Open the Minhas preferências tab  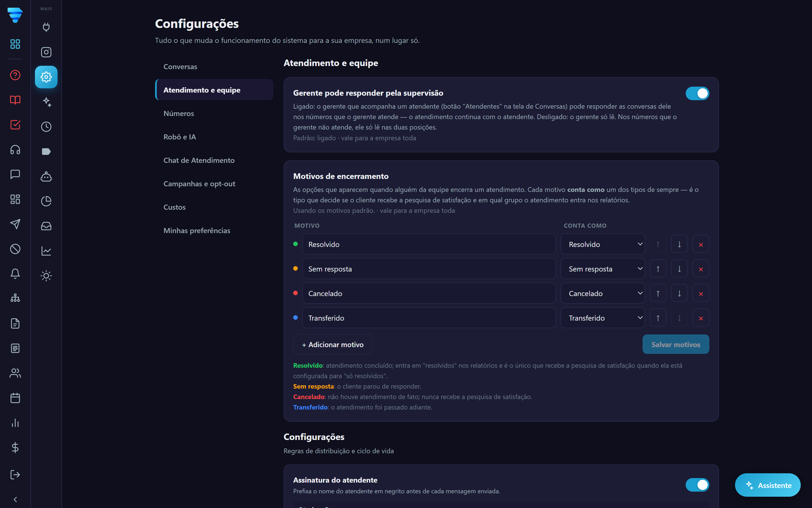214,231
